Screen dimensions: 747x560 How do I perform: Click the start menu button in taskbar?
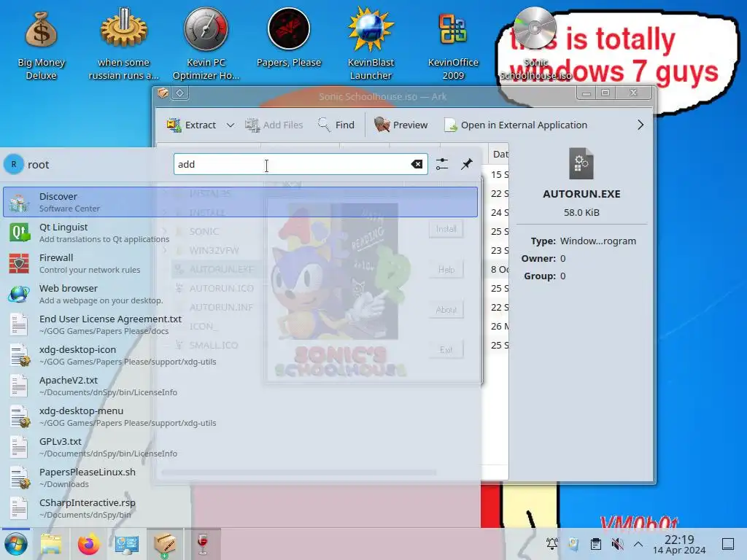(x=16, y=544)
